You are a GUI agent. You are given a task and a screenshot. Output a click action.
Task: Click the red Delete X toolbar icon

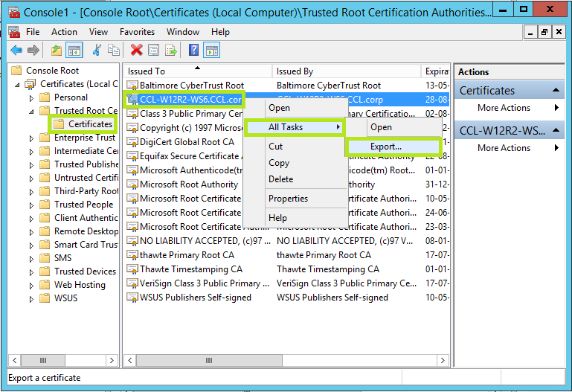tap(136, 51)
